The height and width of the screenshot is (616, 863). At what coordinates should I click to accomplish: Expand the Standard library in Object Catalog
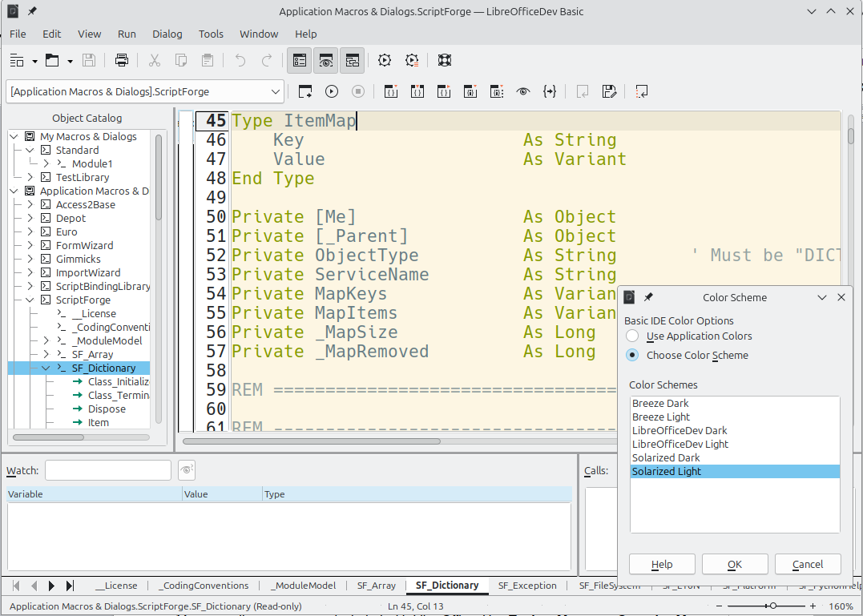pos(30,150)
